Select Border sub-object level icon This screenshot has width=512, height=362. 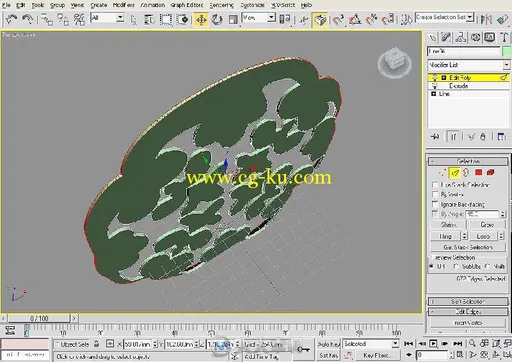point(466,173)
